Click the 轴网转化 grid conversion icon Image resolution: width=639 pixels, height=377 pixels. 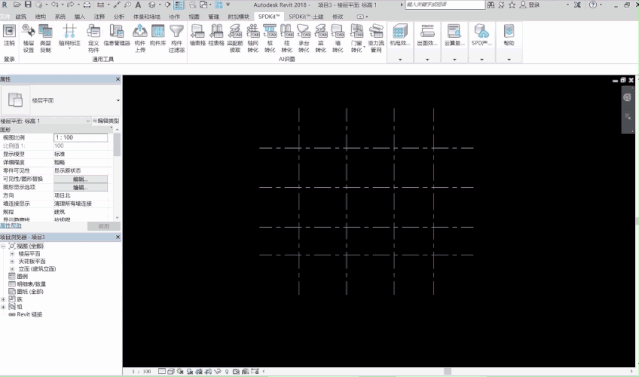pyautogui.click(x=253, y=31)
